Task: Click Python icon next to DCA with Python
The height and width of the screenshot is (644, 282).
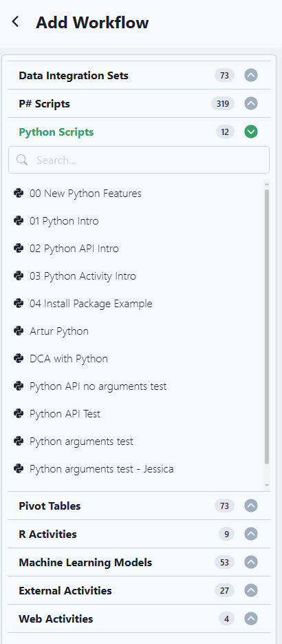Action: click(x=19, y=358)
